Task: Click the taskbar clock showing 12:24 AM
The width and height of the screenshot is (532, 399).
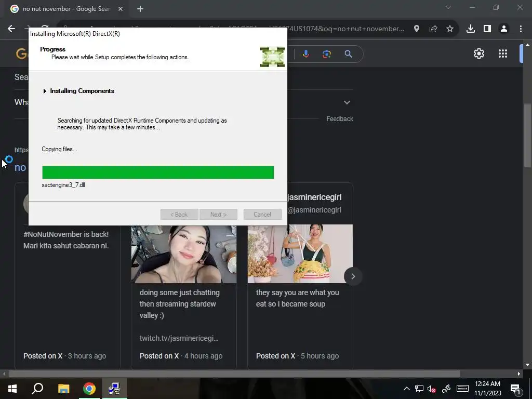Action: (x=487, y=389)
